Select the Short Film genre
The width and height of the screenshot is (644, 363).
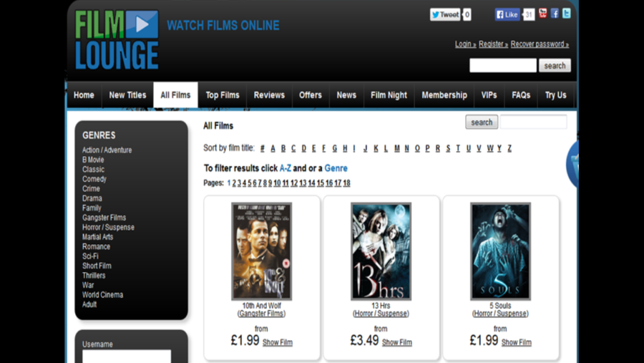97,266
